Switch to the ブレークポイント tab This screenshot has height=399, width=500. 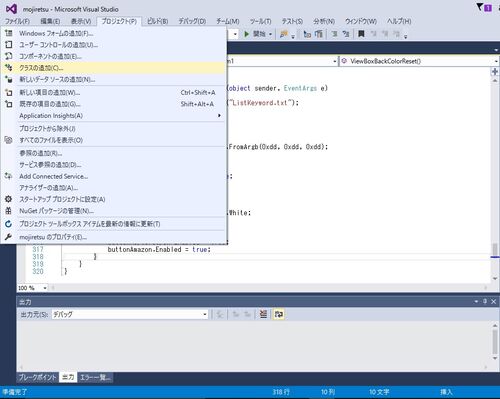[x=38, y=377]
